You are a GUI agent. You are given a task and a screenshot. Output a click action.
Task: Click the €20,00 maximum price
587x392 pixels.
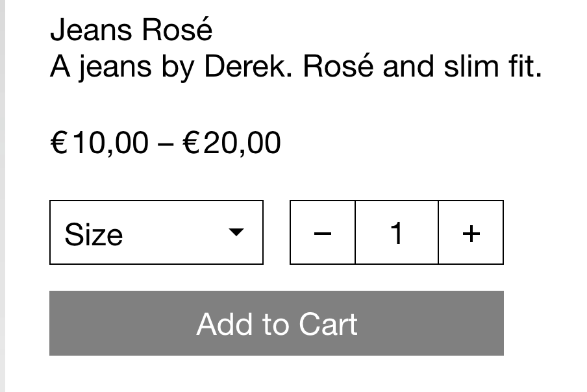pos(232,143)
